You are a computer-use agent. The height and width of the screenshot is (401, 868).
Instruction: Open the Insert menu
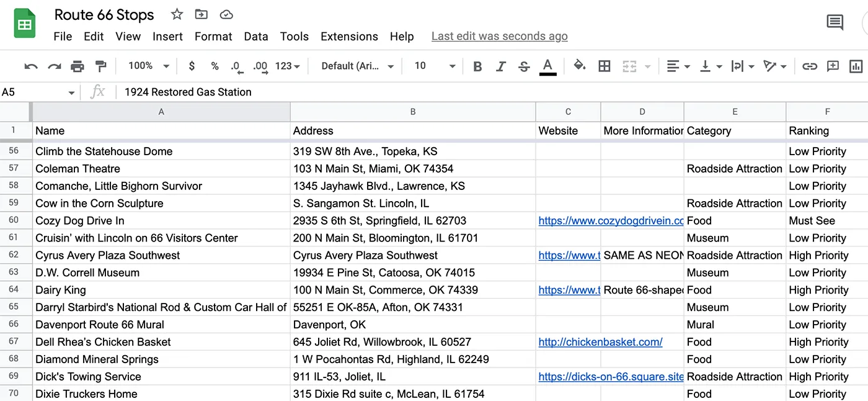[167, 37]
